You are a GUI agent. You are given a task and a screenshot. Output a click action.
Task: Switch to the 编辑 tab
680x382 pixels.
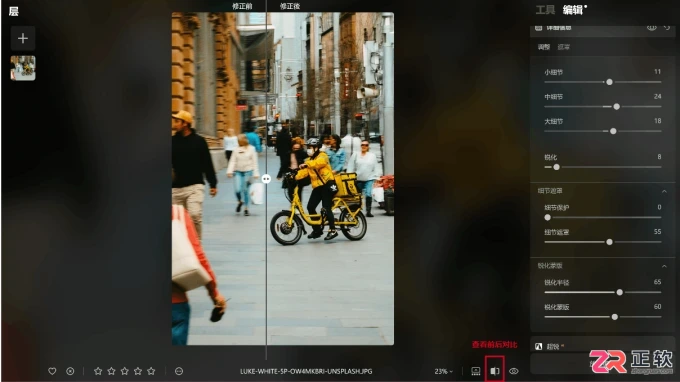(573, 10)
